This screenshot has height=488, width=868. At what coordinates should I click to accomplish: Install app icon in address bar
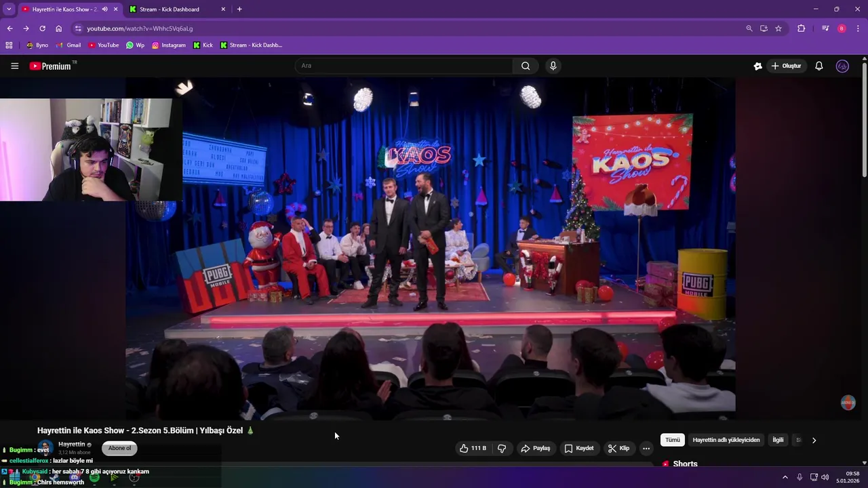[x=764, y=28]
